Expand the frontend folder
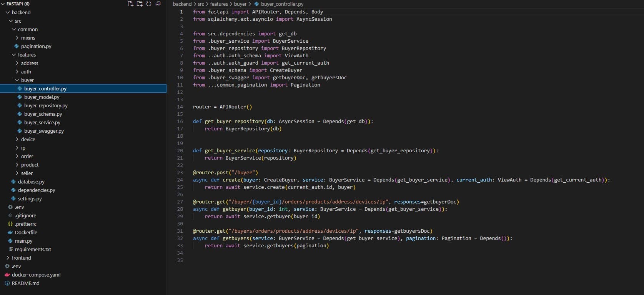The width and height of the screenshot is (644, 295). pos(8,258)
